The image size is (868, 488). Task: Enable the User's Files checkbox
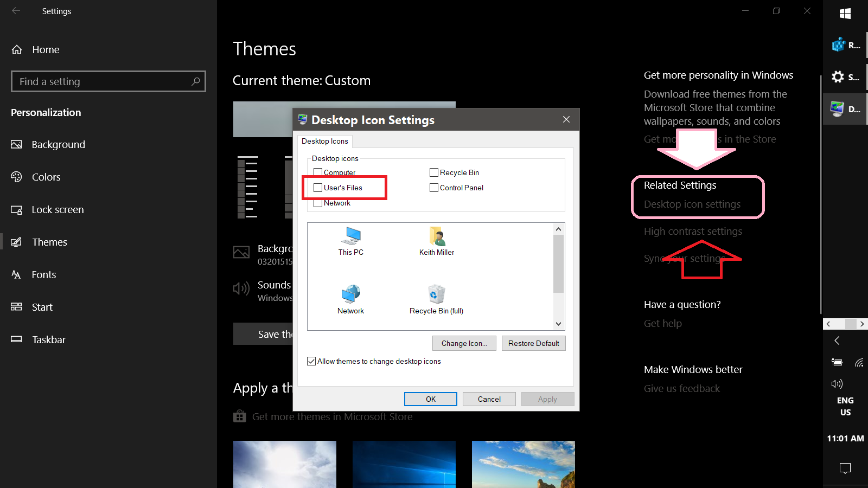[x=318, y=188]
